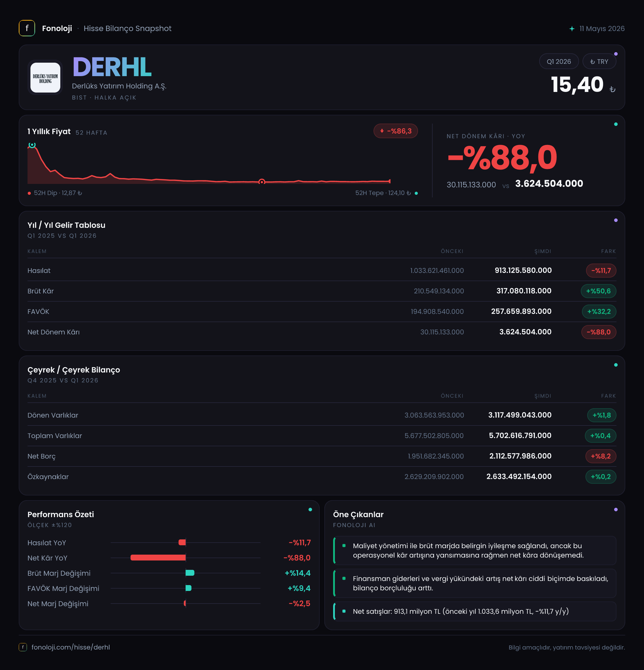Click Brüt Kâr current value 317.080.118.000

click(524, 291)
